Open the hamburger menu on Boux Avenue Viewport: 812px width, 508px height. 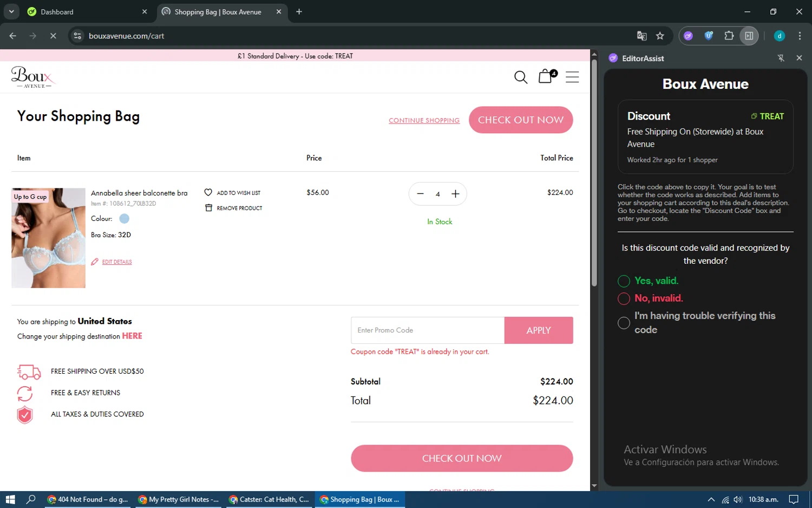pos(572,77)
